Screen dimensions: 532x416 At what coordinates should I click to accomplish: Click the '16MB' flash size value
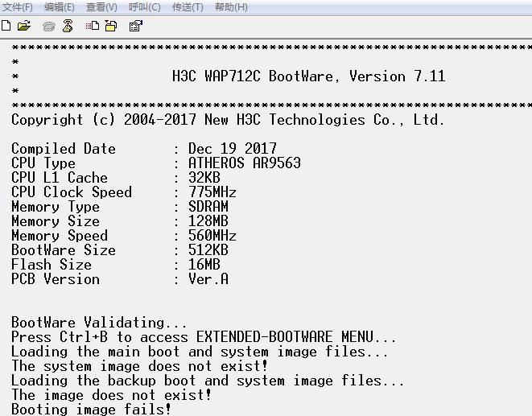coord(204,265)
